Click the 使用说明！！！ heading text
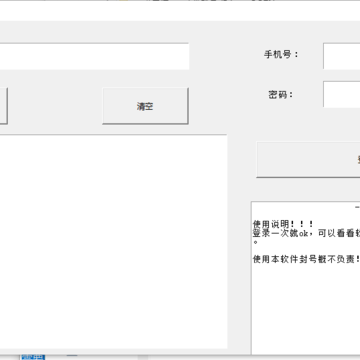 coord(283,224)
